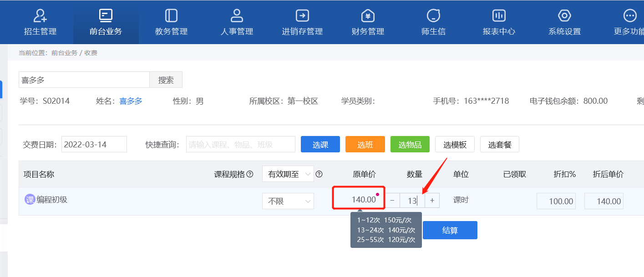This screenshot has width=644, height=277.
Task: Click the 选班 button
Action: [365, 144]
